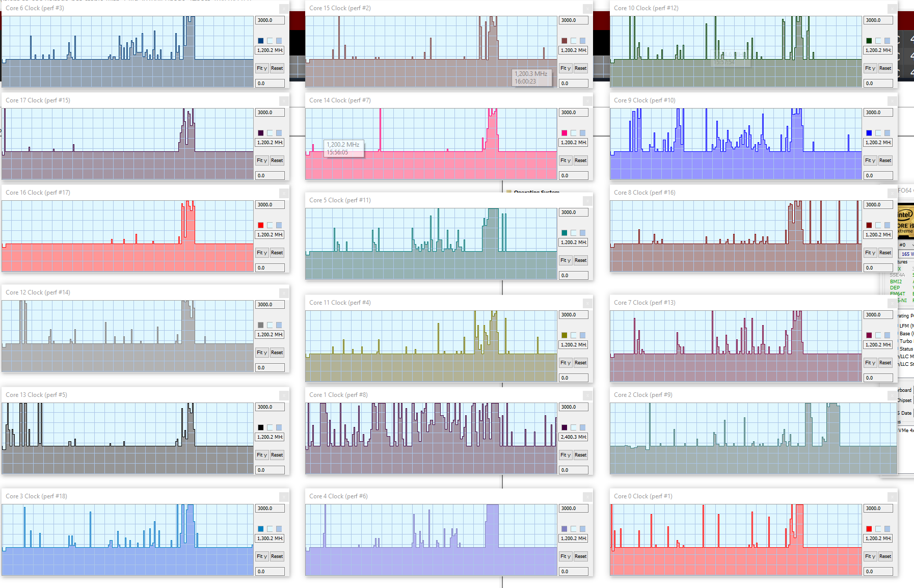914x588 pixels.
Task: Click blue line color swatch in Core 9 graph
Action: 869,133
